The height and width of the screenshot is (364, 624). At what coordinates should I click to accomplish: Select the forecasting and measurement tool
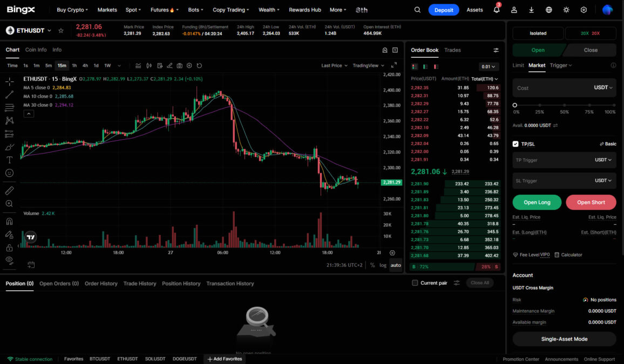click(10, 134)
